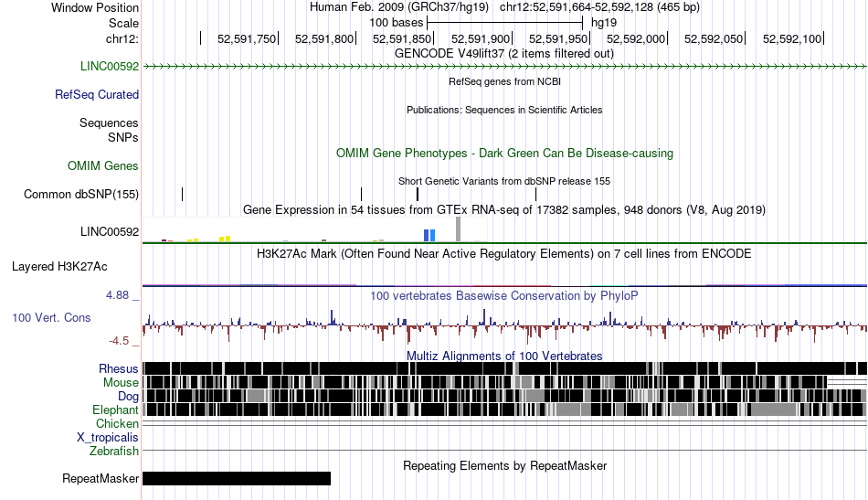Click the Dog alignment row
The image size is (868, 500).
point(504,396)
